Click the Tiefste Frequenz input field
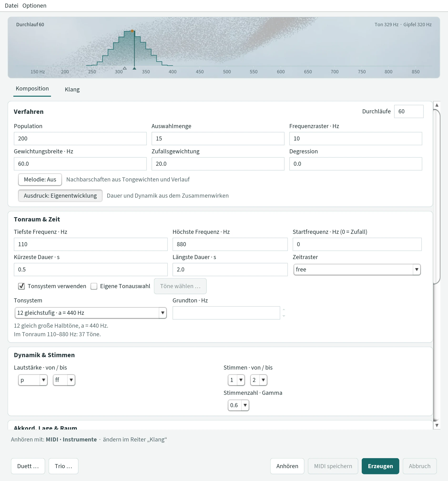This screenshot has width=448, height=481. pos(91,244)
